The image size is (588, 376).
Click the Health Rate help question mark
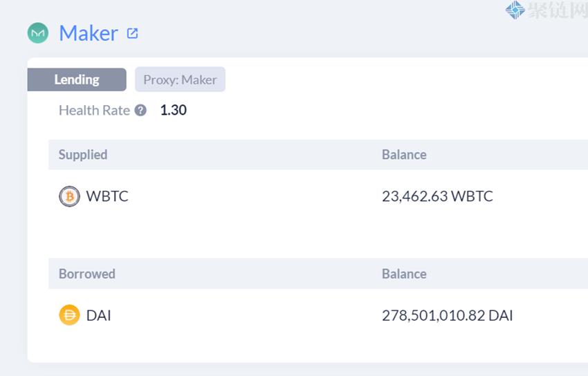(140, 111)
